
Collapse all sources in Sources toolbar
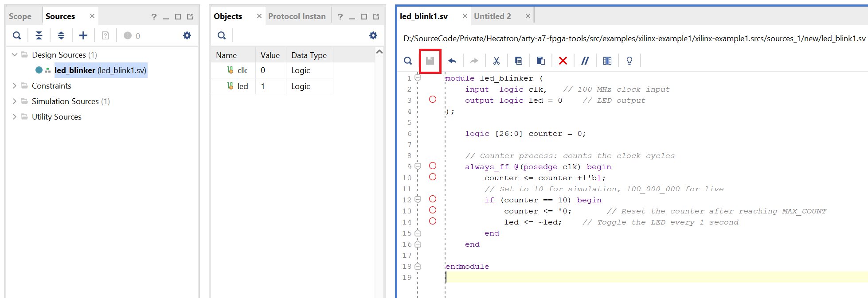coord(39,35)
